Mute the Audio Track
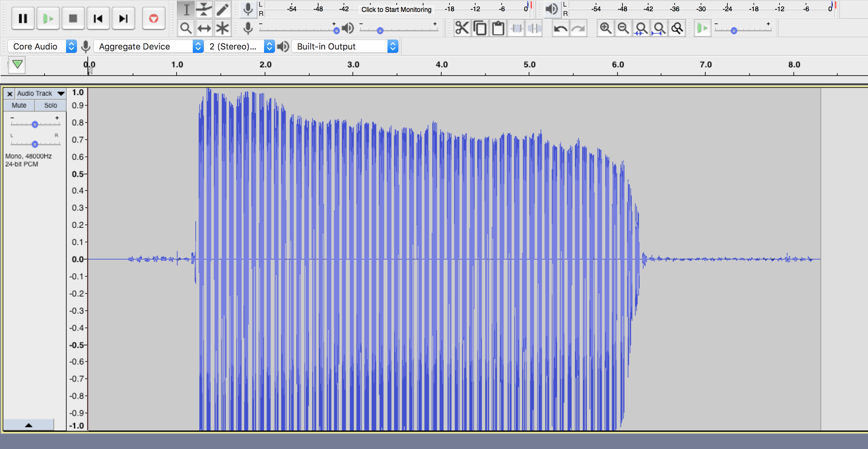 point(19,105)
